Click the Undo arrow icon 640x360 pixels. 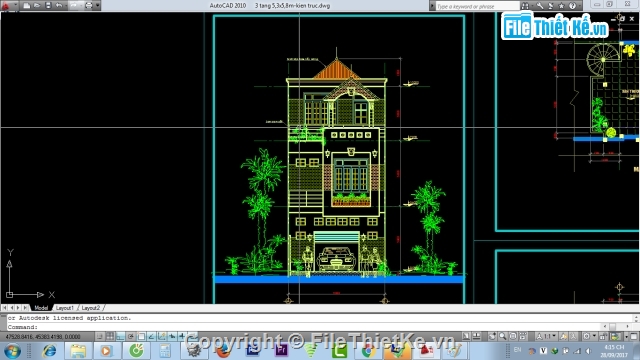[x=59, y=6]
